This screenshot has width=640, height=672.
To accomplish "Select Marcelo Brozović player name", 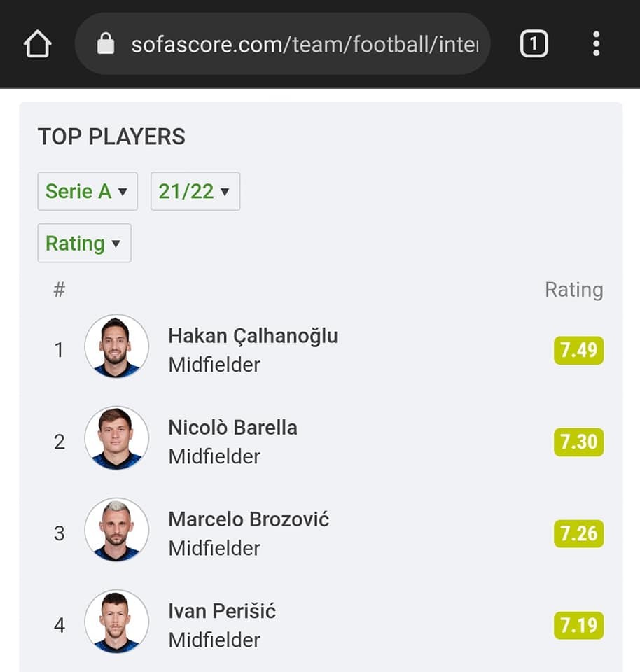I will pyautogui.click(x=249, y=519).
